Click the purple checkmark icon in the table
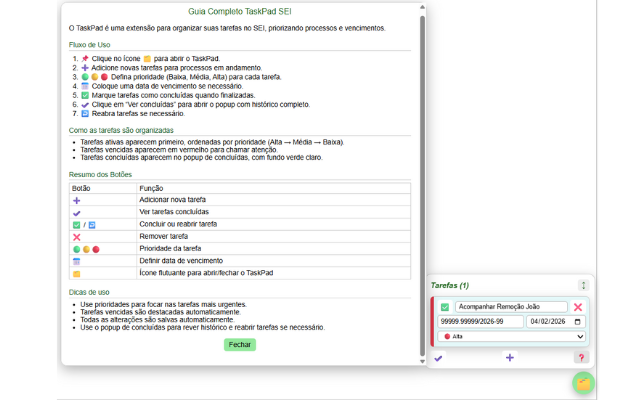The width and height of the screenshot is (640, 400). pyautogui.click(x=76, y=213)
